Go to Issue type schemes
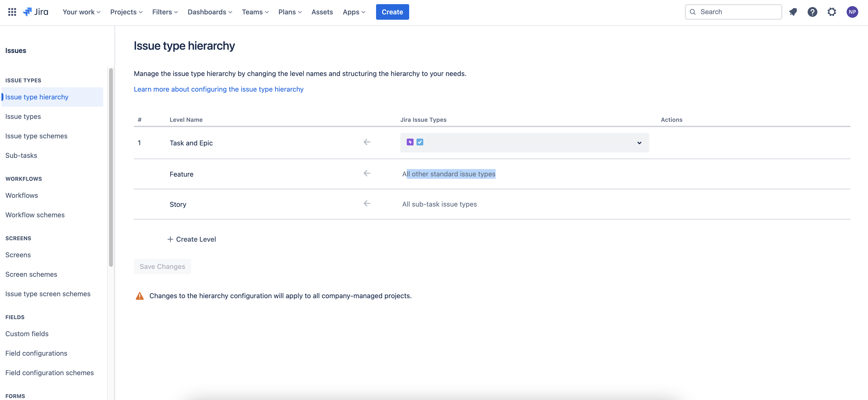 (37, 136)
